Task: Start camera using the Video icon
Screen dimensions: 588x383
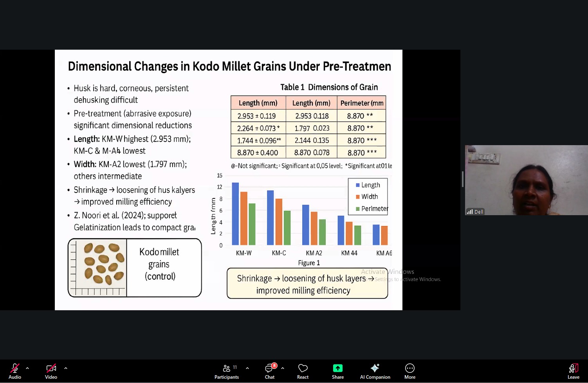Action: tap(51, 369)
